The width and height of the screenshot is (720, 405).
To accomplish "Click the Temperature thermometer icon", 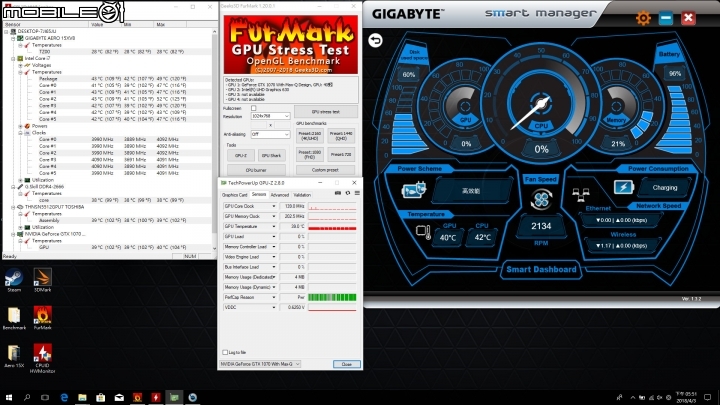I will pyautogui.click(x=423, y=232).
